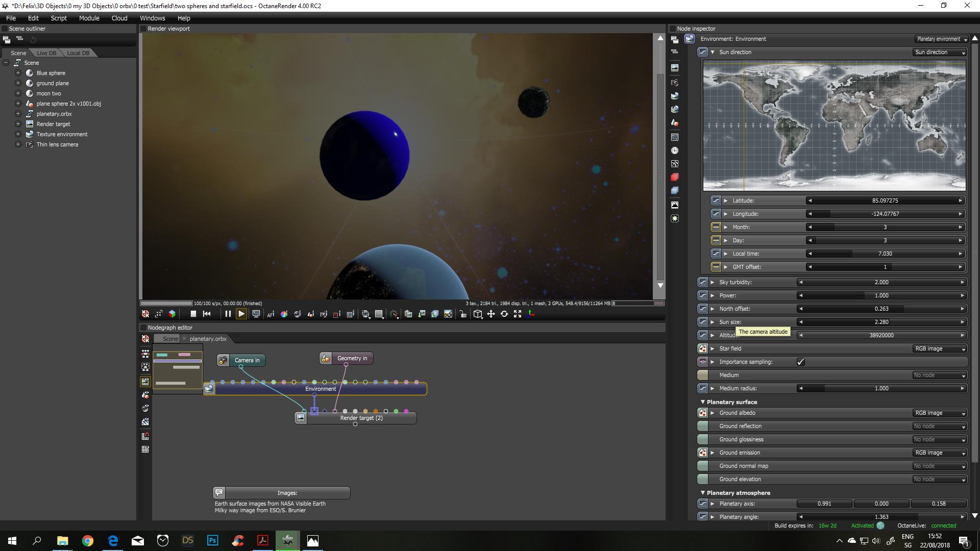Click the stop render button
The width and height of the screenshot is (980, 551).
click(193, 314)
